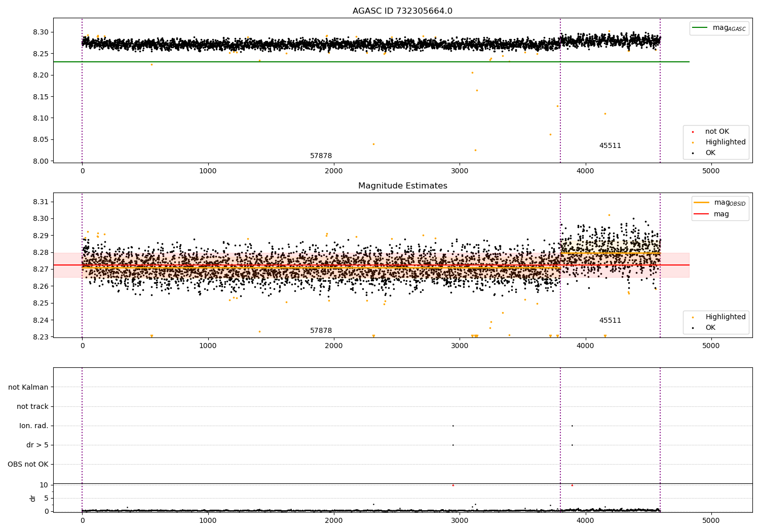The image size is (760, 532).
Task: Click the "not Kalman" axis label
Action: point(28,388)
